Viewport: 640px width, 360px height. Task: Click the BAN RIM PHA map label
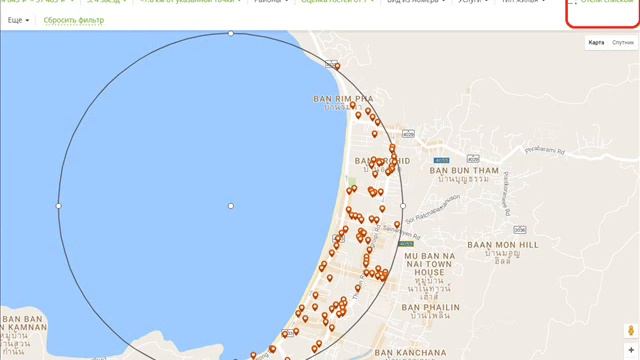343,99
